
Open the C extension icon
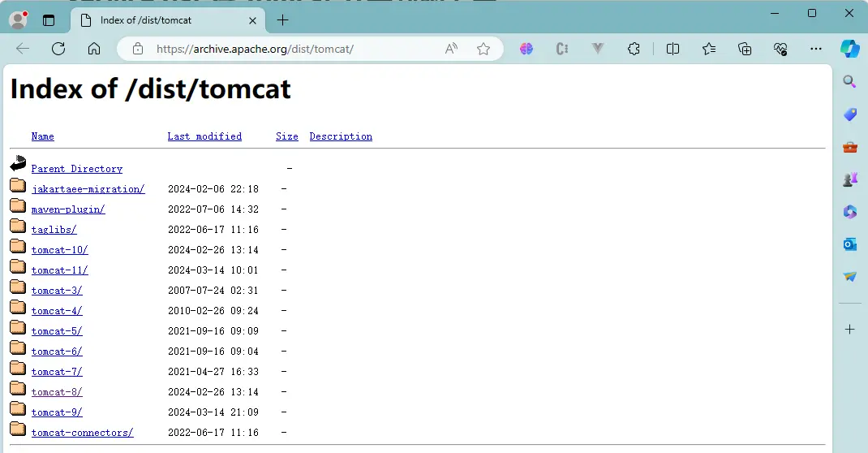[562, 49]
